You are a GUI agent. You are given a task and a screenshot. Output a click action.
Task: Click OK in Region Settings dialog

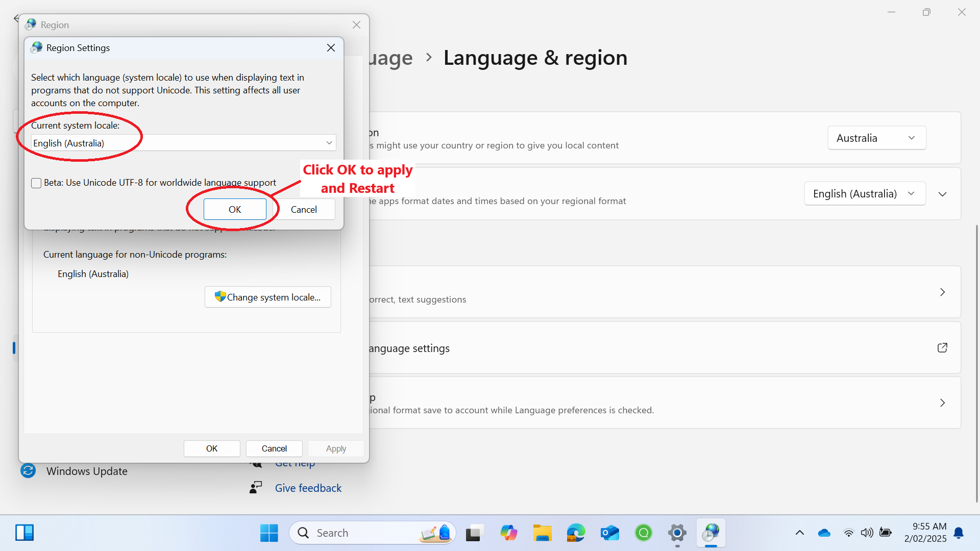235,209
